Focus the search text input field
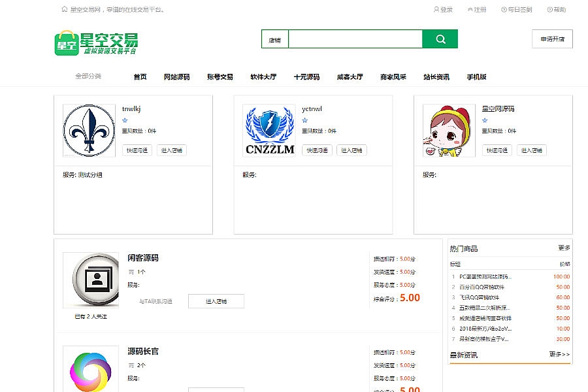Image resolution: width=588 pixels, height=392 pixels. (355, 39)
